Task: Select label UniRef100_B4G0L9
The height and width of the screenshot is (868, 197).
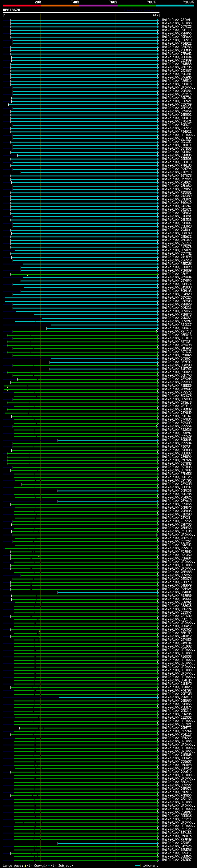Action: [176, 203]
